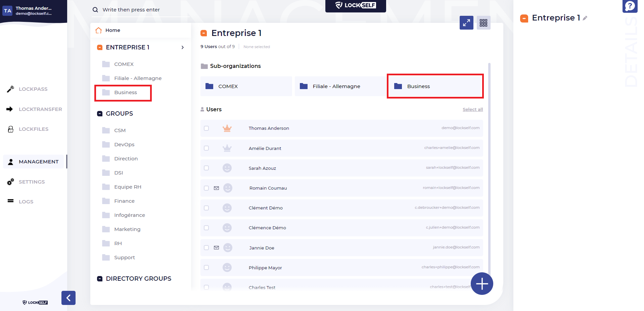644x311 pixels.
Task: Check the box for Charles Test
Action: (x=206, y=287)
